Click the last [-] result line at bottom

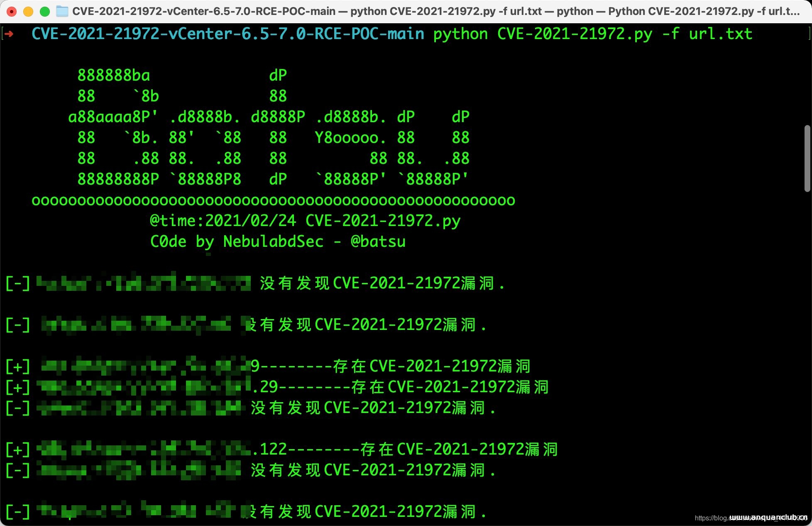click(246, 511)
